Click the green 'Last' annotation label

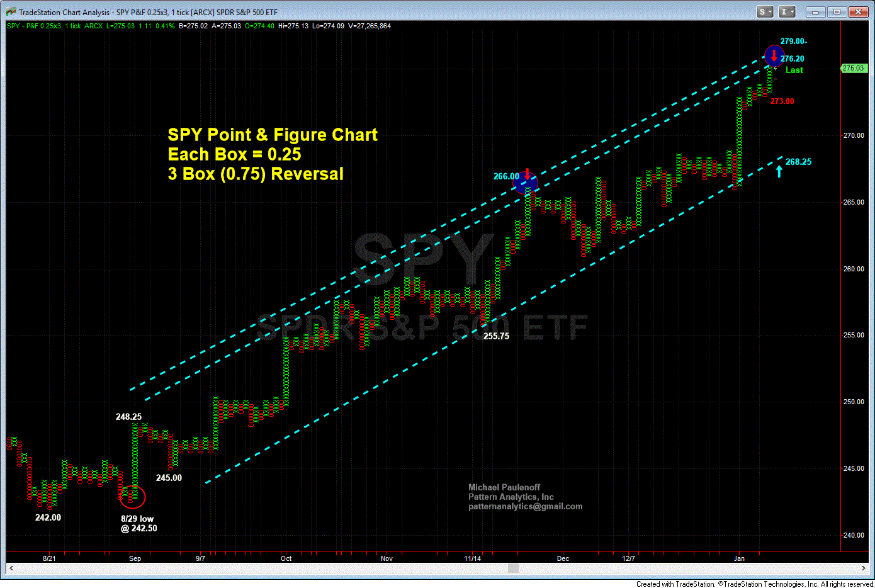point(794,70)
